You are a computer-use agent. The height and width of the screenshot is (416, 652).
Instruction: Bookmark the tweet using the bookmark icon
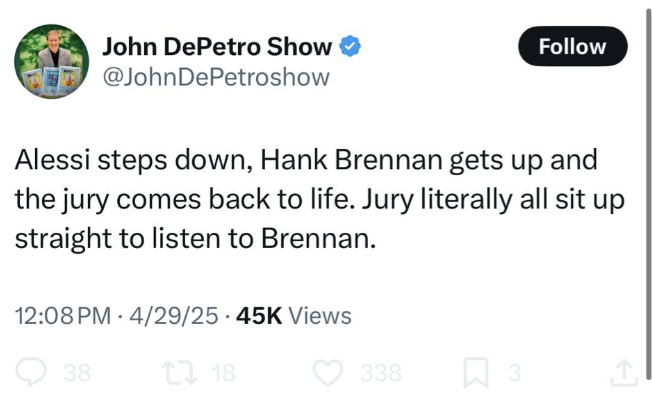475,373
